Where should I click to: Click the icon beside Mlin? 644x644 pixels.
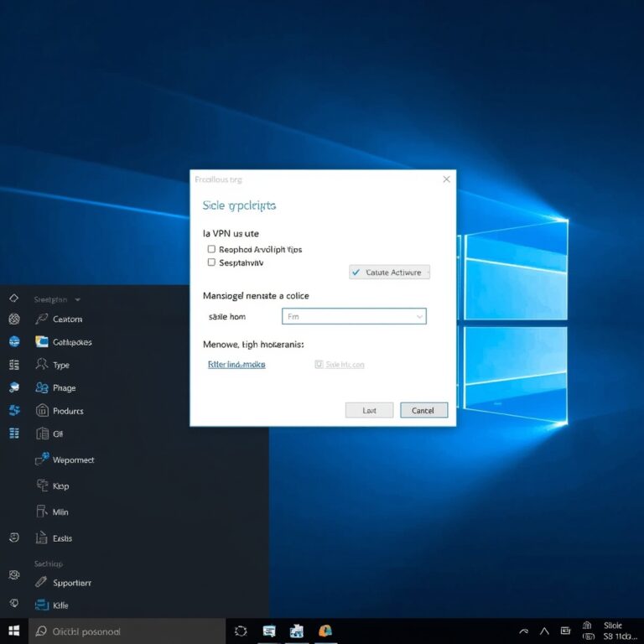(x=41, y=512)
